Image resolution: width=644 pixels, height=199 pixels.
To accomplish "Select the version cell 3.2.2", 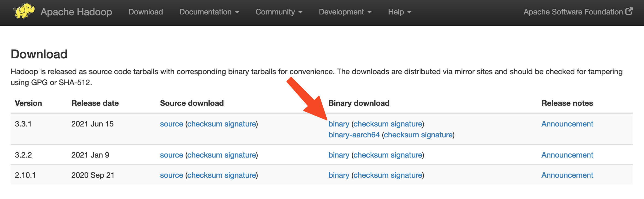I will (23, 155).
